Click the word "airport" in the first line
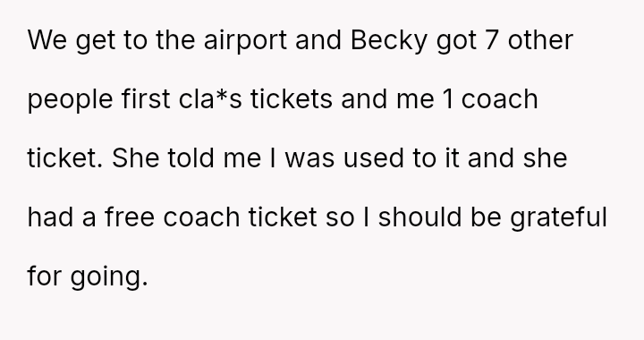Viewport: 644px width, 340px height. click(245, 41)
